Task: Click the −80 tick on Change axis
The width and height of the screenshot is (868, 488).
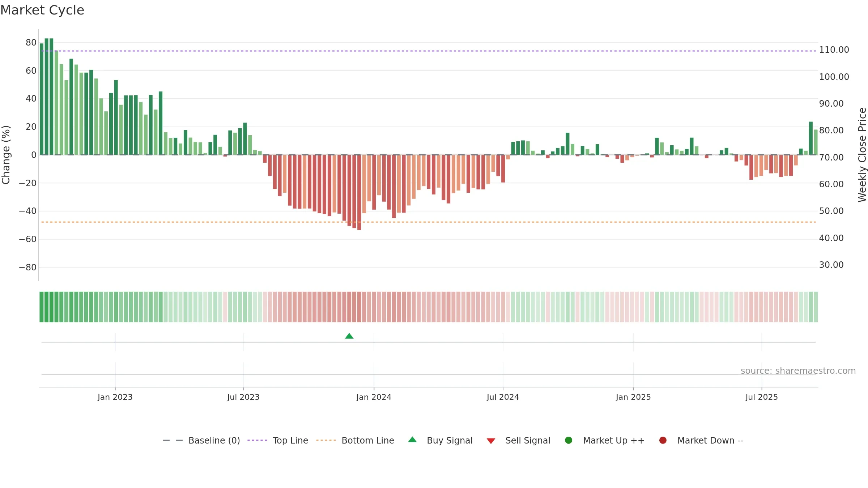Action: coord(28,267)
